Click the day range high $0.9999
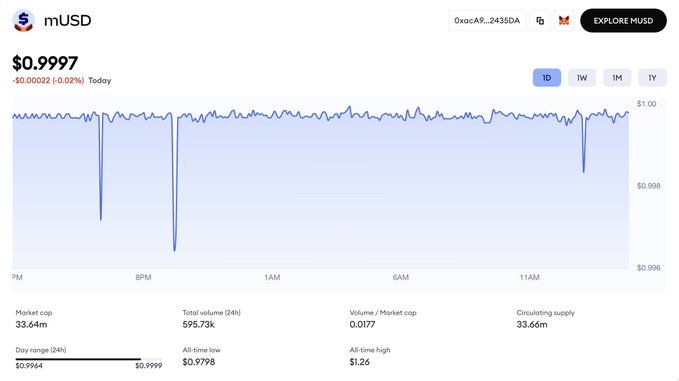Viewport: 679px width, 381px height. pyautogui.click(x=149, y=366)
